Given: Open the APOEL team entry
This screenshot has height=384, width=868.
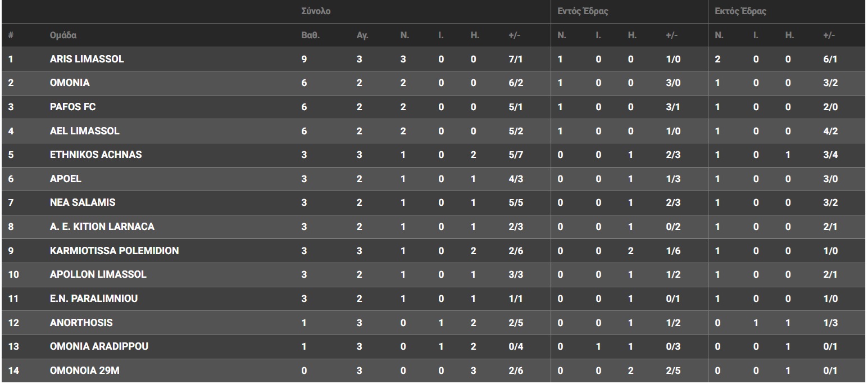Looking at the screenshot, I should [x=65, y=179].
